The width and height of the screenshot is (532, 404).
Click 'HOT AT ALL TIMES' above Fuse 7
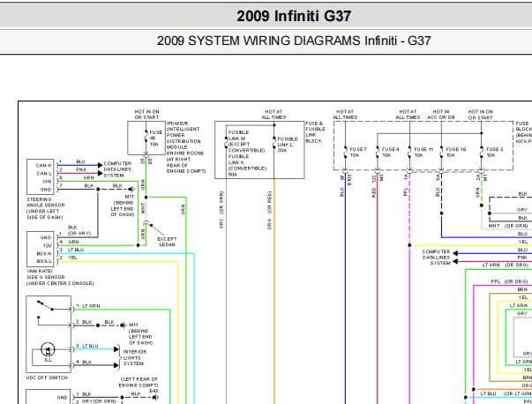tap(345, 115)
